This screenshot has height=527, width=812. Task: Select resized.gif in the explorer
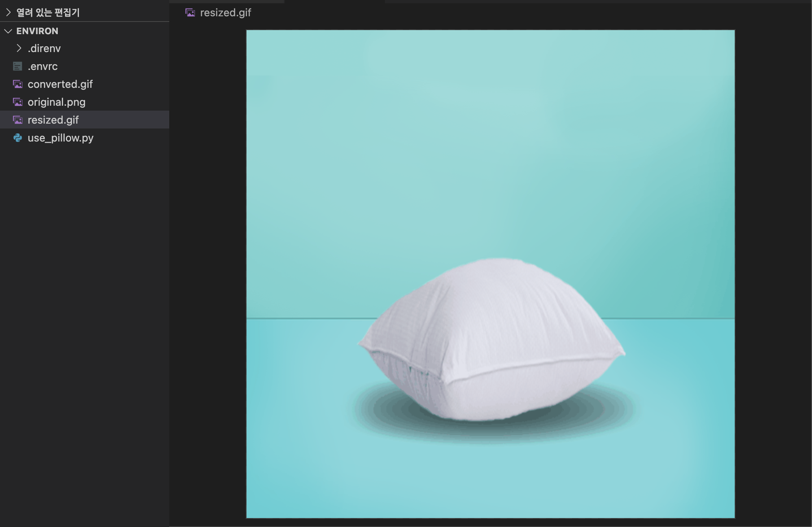tap(53, 120)
